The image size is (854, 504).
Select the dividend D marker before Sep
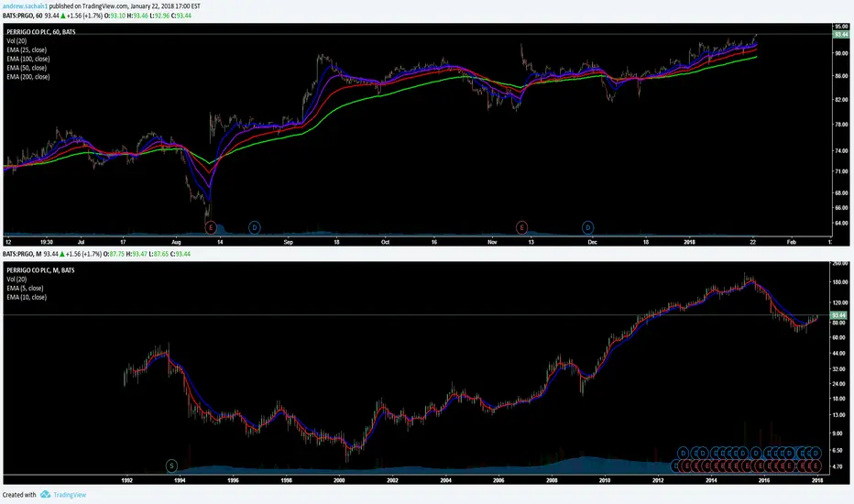255,228
